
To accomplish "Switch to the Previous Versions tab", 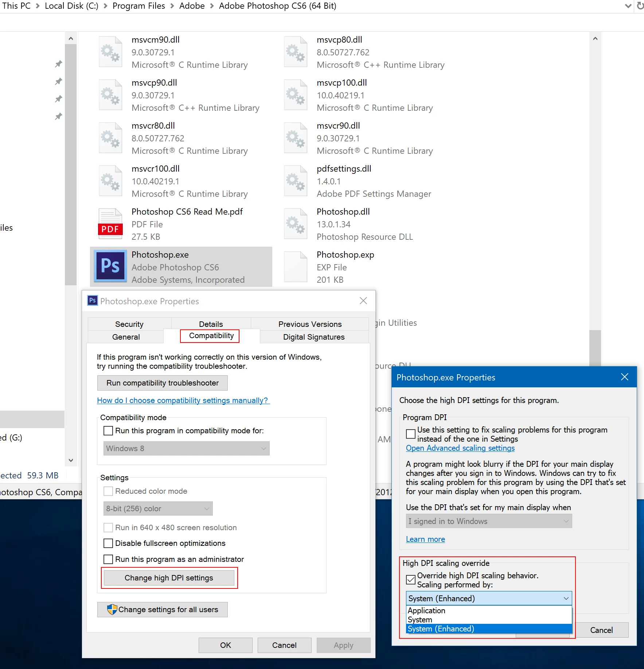I will [x=310, y=324].
